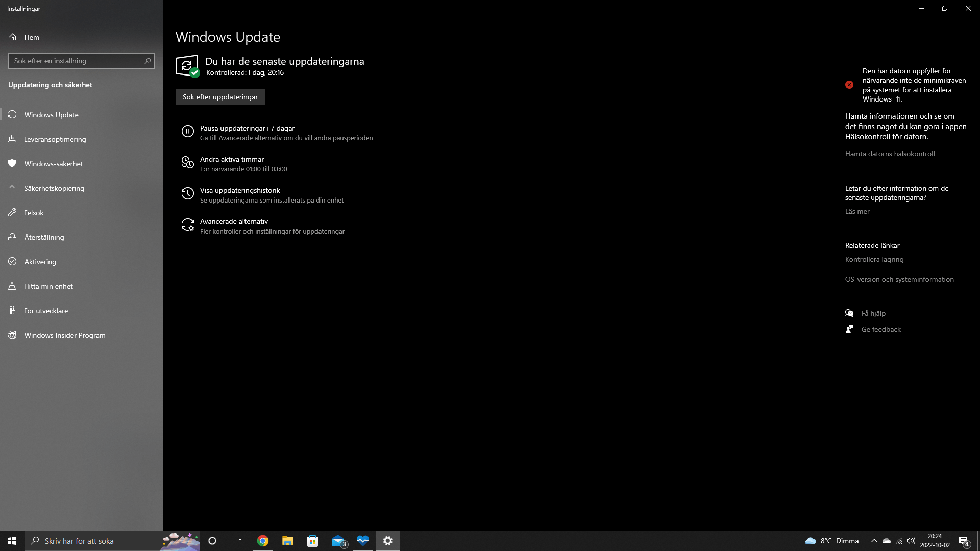Click the Hitta min enhet icon
Image resolution: width=980 pixels, height=551 pixels.
click(x=12, y=286)
